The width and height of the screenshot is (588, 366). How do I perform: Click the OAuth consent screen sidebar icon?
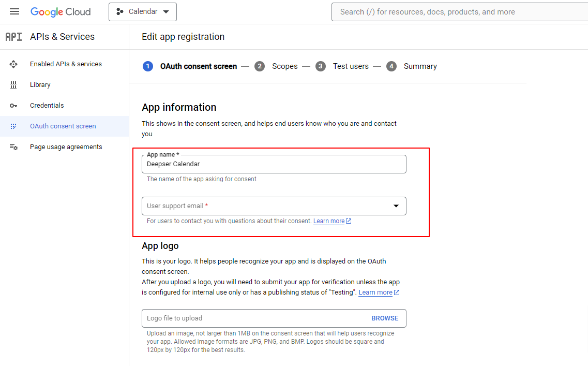click(13, 126)
